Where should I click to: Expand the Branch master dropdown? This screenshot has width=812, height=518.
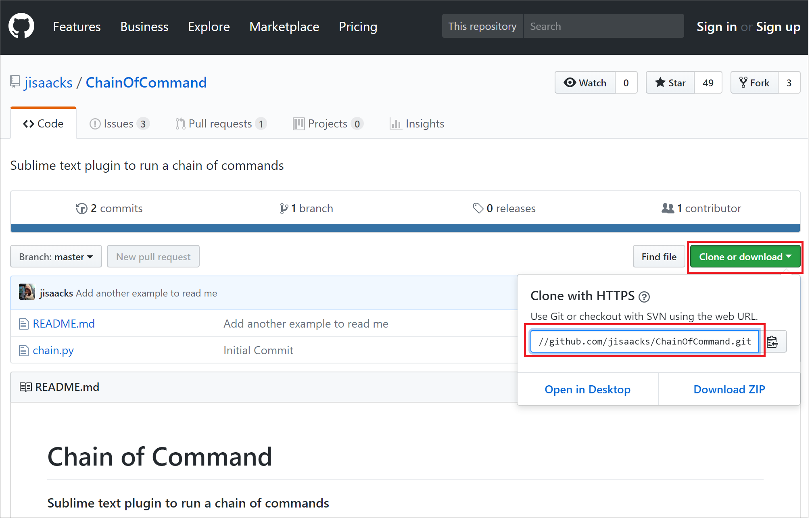click(56, 256)
